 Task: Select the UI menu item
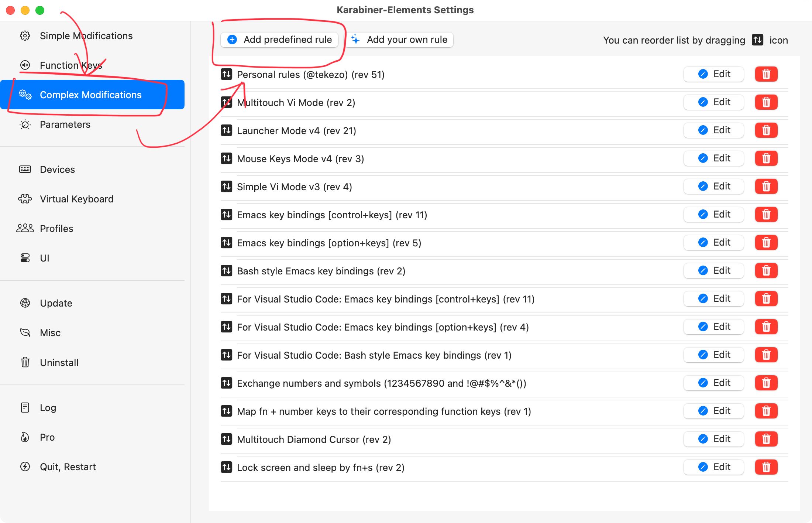44,257
